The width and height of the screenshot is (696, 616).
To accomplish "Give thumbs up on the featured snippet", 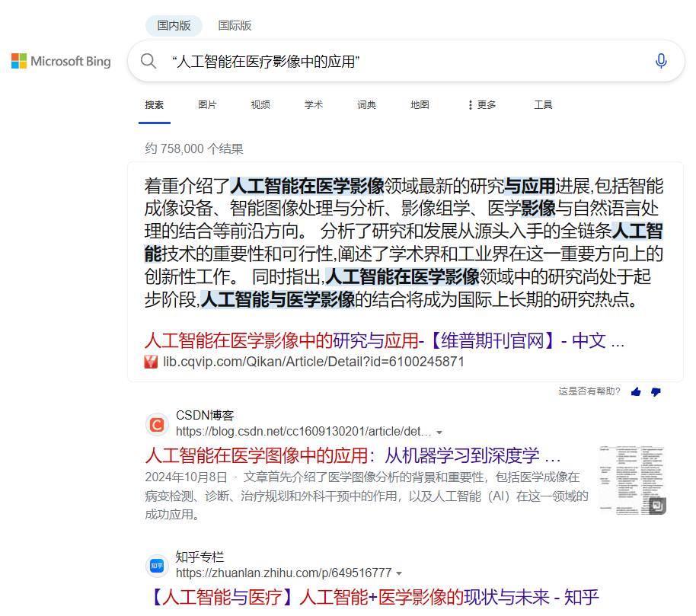I will click(x=636, y=391).
